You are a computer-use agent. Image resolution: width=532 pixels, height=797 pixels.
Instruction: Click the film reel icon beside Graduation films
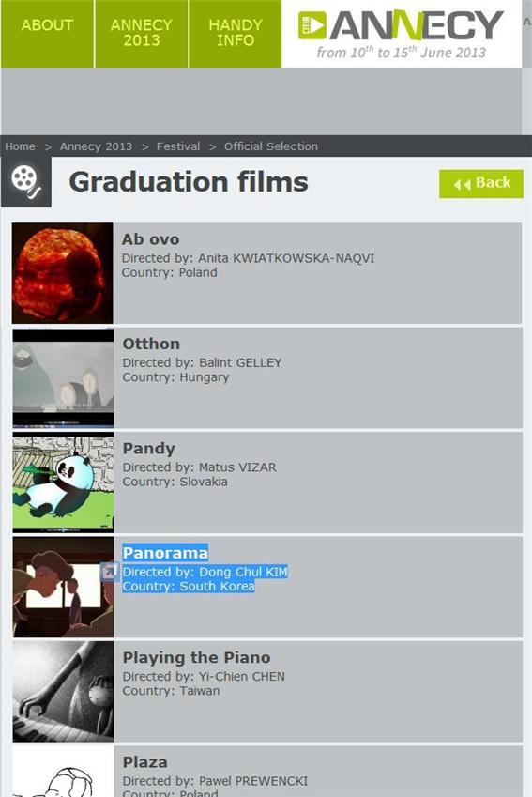point(26,182)
